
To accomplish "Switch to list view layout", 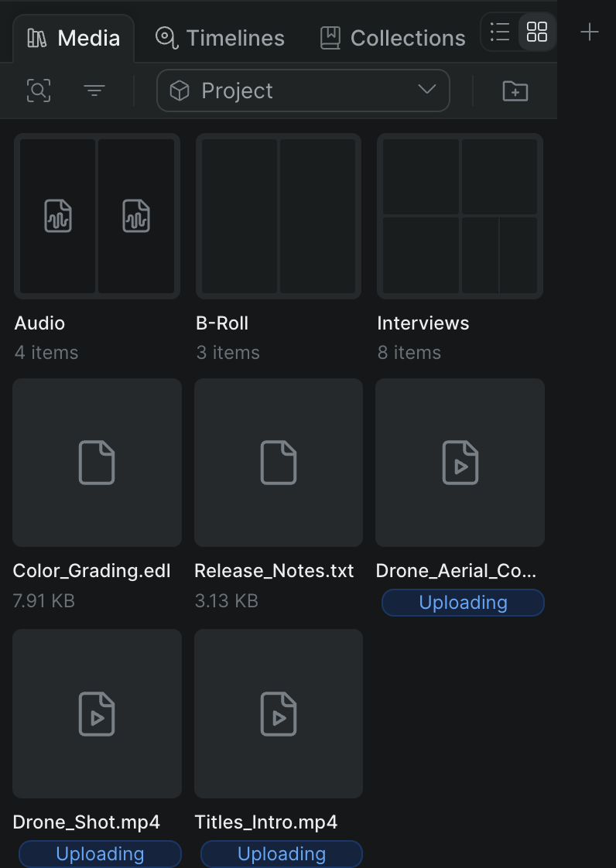I will (500, 32).
